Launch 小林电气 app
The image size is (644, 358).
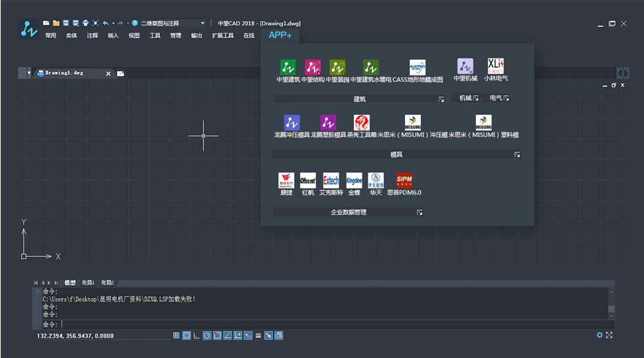[496, 70]
